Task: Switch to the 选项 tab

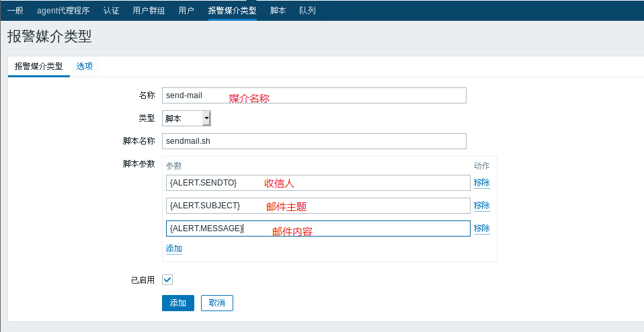Action: [85, 66]
